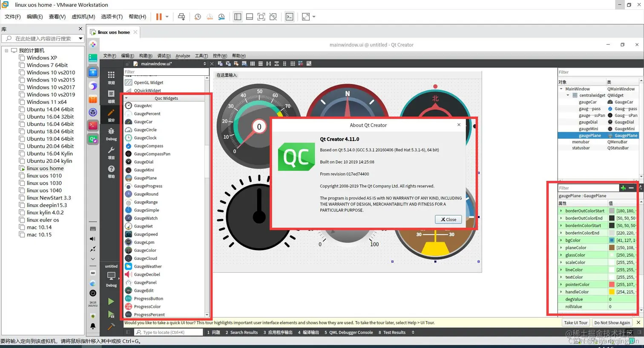Screen dimensions: 644x348
Task: Open the mainwindow.ui document dropdown
Action: pyautogui.click(x=204, y=64)
